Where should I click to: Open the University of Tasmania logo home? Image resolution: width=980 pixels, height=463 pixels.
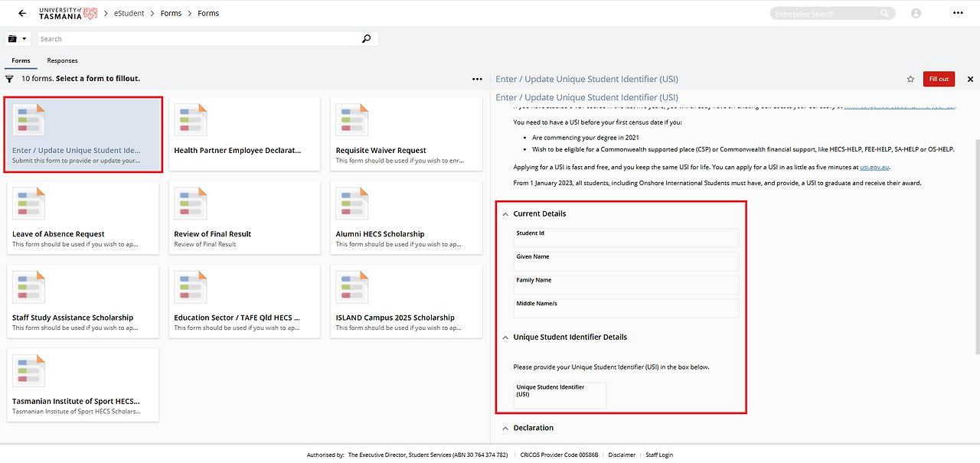click(68, 13)
